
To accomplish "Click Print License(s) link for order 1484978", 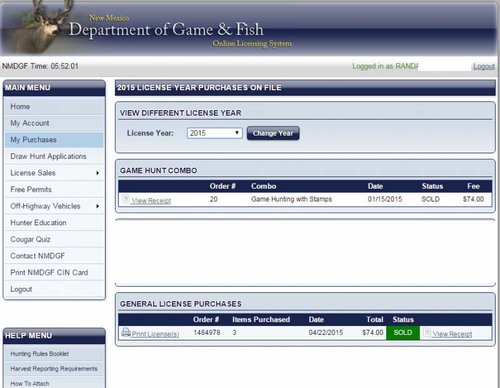I will (155, 334).
